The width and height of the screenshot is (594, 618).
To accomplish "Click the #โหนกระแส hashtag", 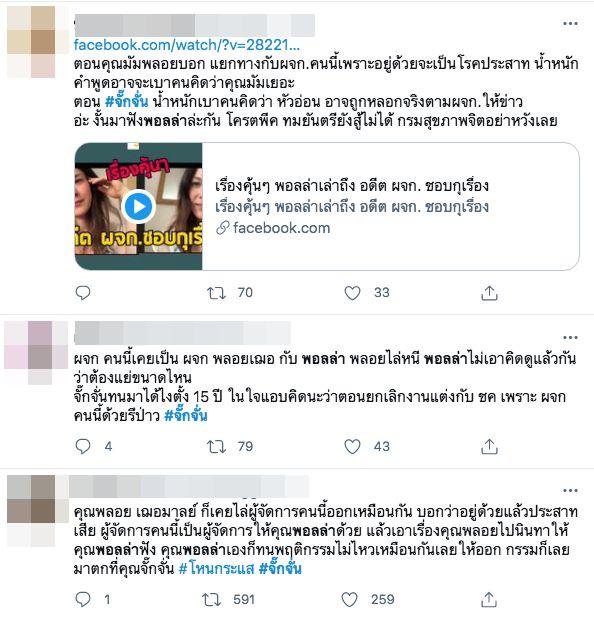I will [x=216, y=568].
